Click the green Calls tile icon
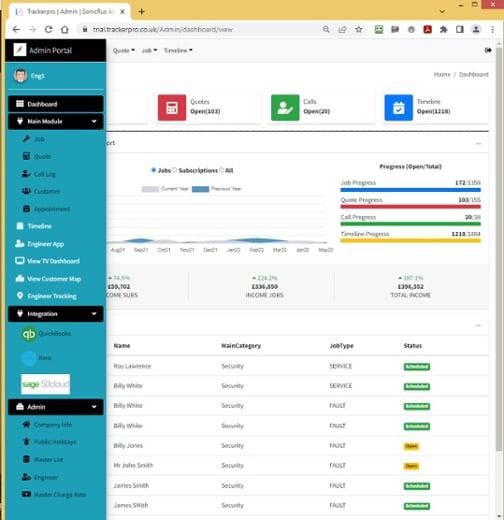The width and height of the screenshot is (504, 520). (285, 108)
